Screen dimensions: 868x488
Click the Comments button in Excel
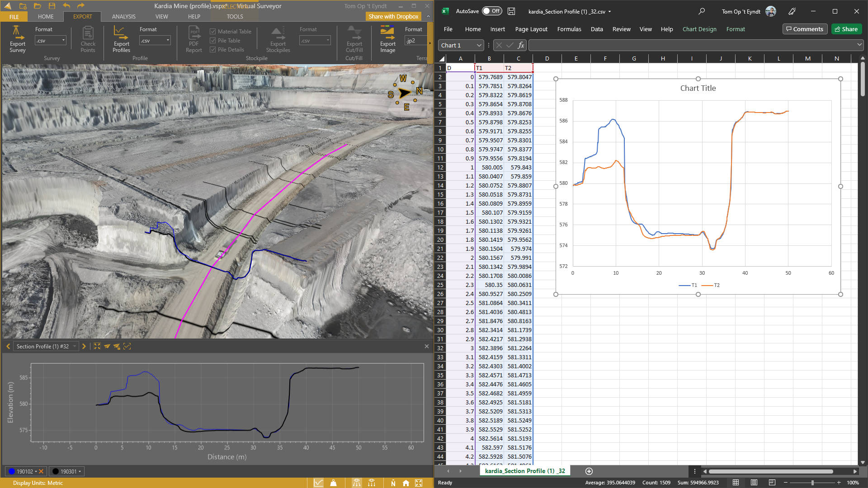805,29
